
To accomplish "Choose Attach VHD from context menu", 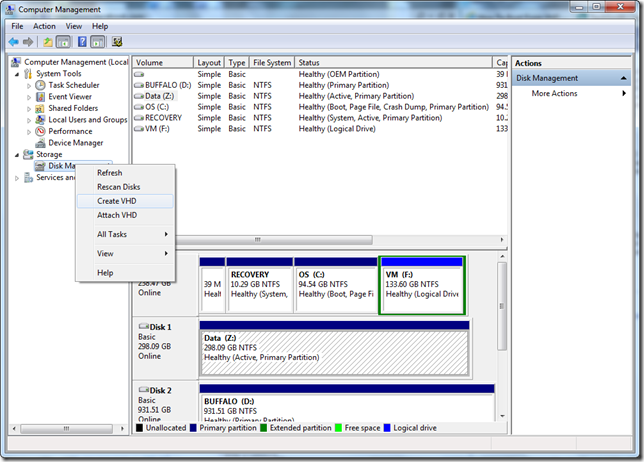I will click(125, 215).
